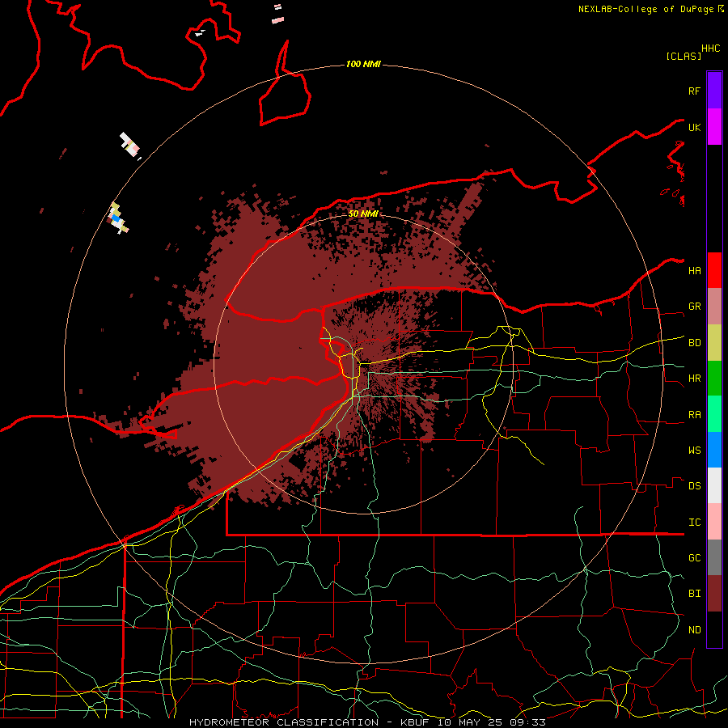Click the 10 MAY 25 date text
The image size is (728, 728).
click(x=469, y=722)
